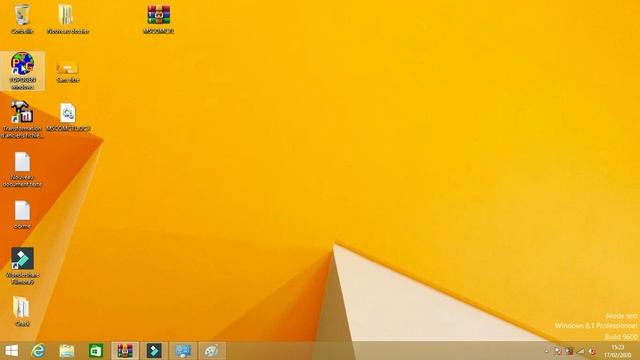Open Action Center flag in tray
640x360 pixels.
(558, 351)
